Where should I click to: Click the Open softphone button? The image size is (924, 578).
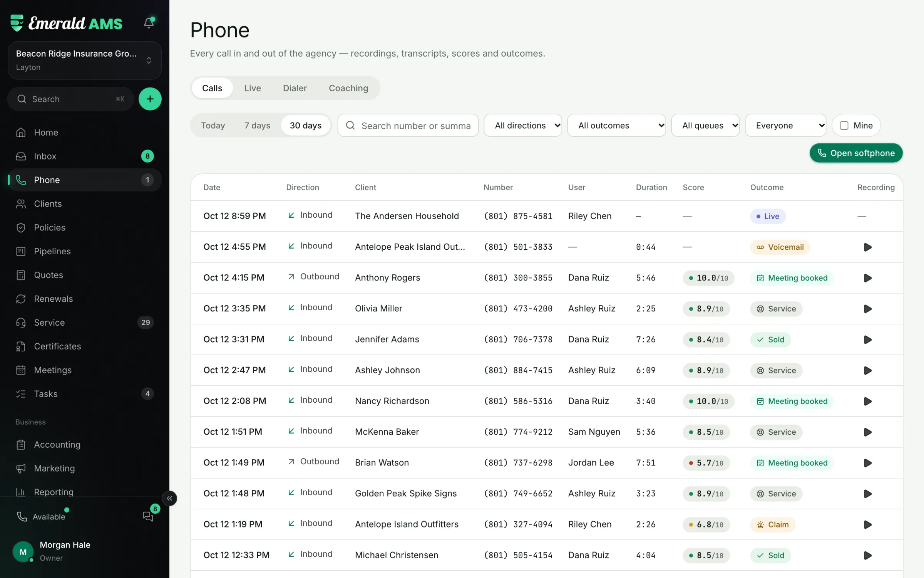point(856,153)
